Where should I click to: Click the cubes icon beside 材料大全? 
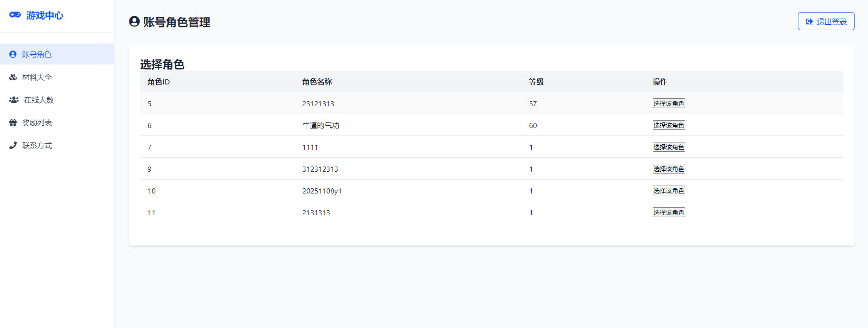click(13, 77)
